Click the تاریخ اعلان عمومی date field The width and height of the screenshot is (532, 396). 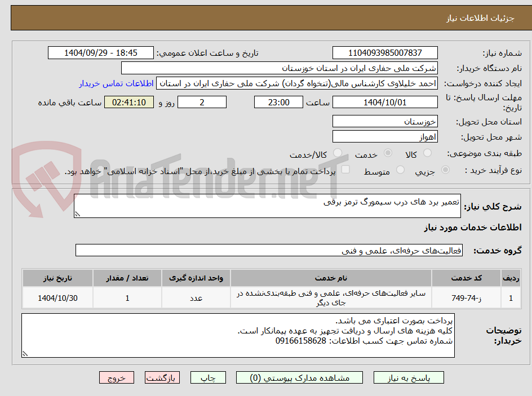pyautogui.click(x=100, y=52)
